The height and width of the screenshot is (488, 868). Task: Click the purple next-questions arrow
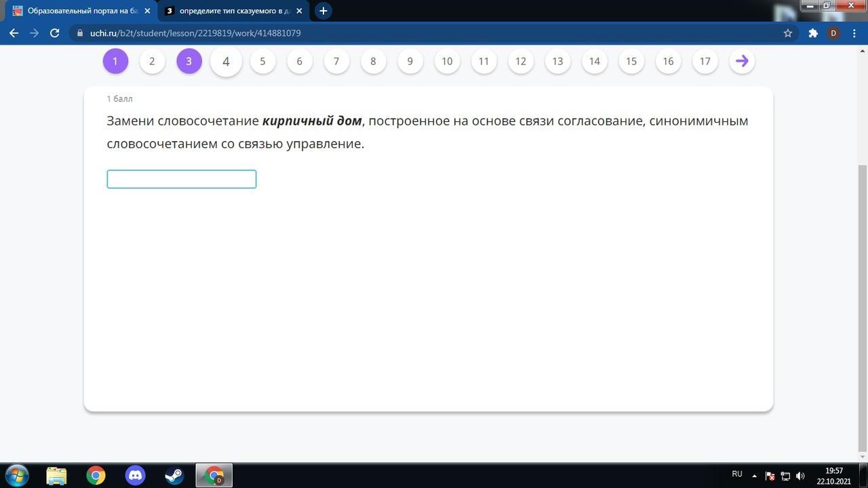742,61
